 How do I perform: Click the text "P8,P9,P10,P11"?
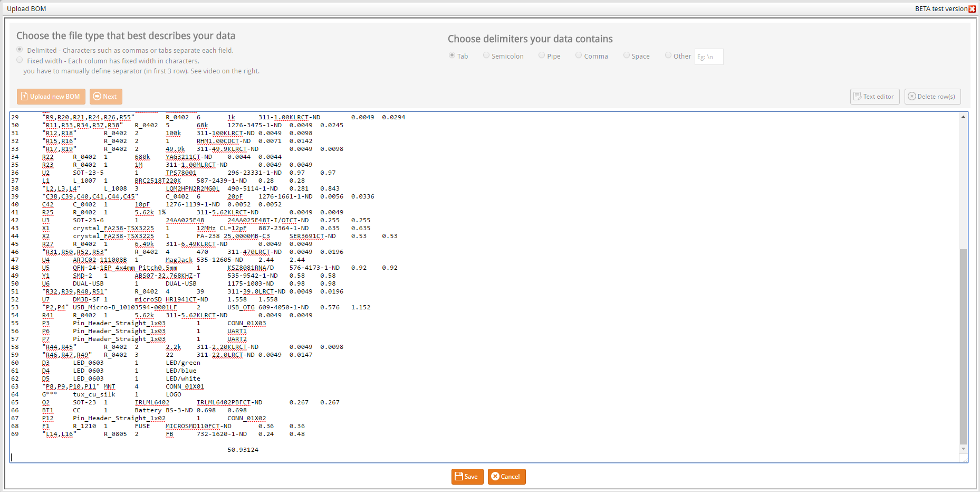click(x=71, y=386)
